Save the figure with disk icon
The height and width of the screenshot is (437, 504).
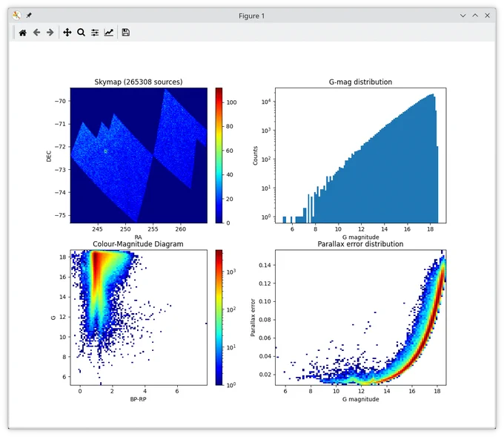126,33
